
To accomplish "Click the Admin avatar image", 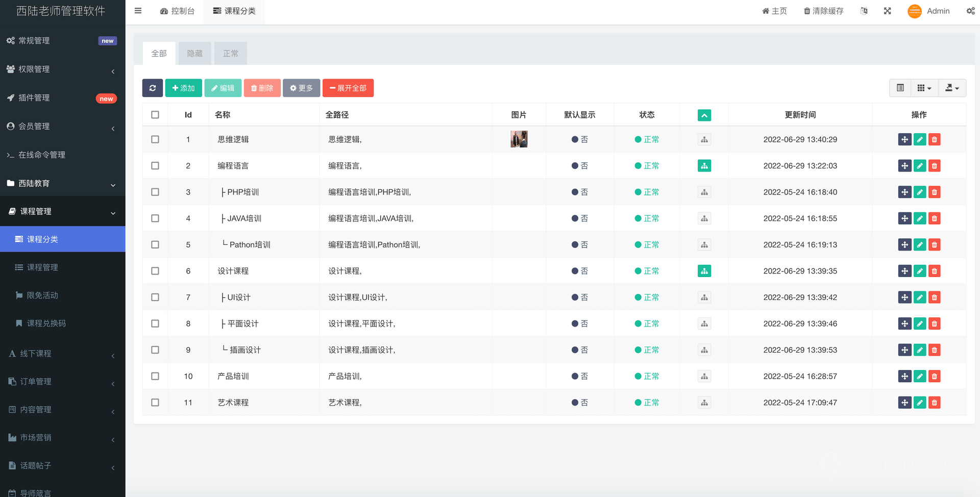I will [915, 11].
